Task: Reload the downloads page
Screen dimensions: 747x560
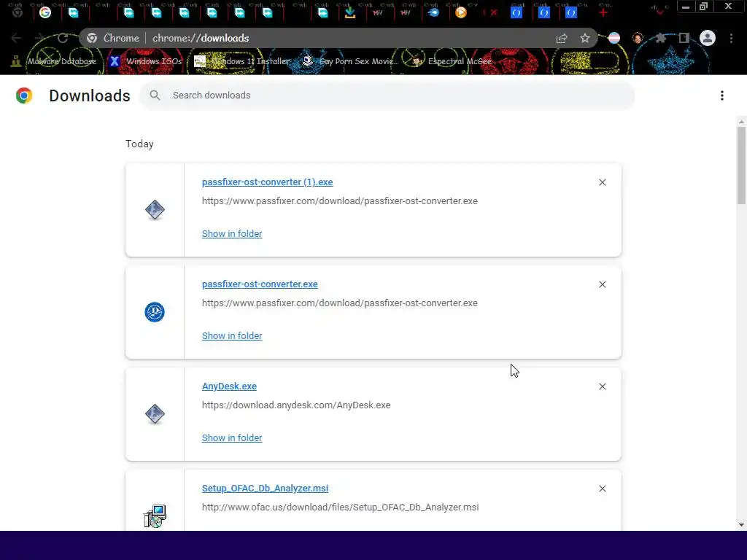Action: coord(63,38)
